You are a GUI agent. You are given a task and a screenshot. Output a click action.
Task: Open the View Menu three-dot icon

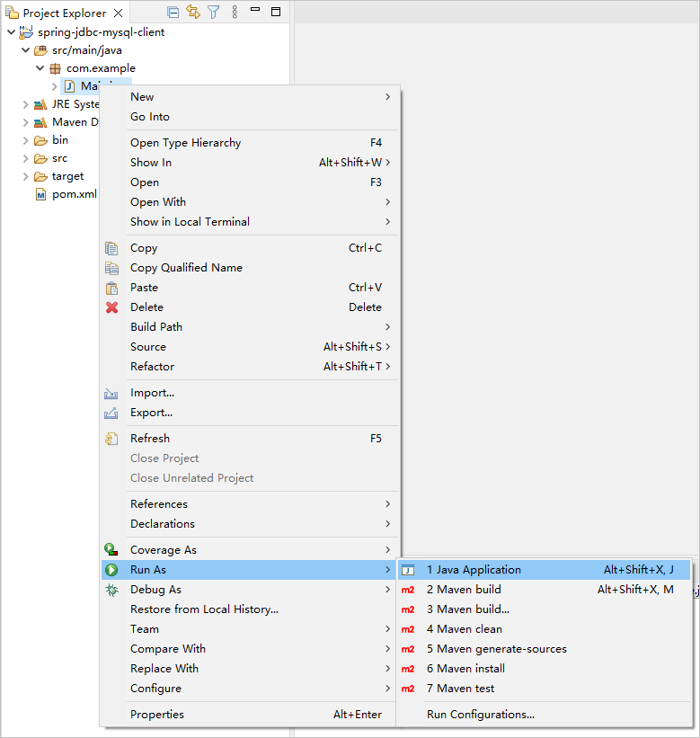[235, 12]
